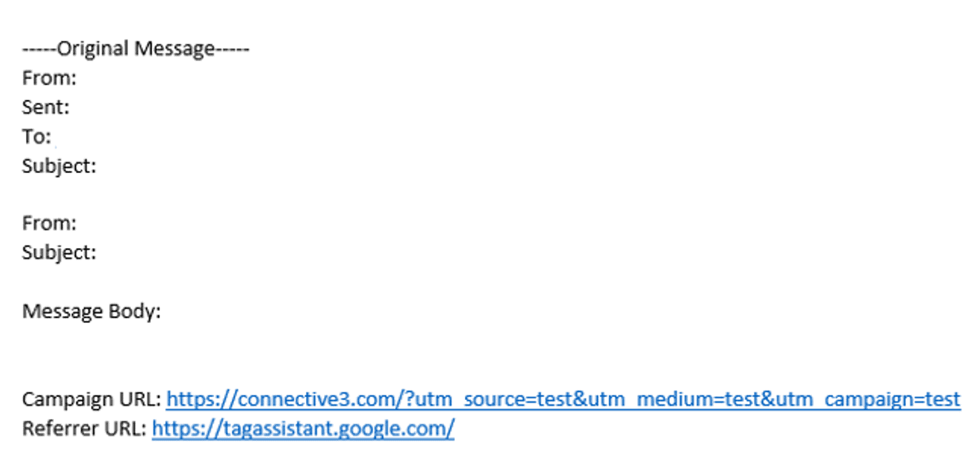The width and height of the screenshot is (980, 463).
Task: Click the "Referrer URL:" label
Action: coord(85,429)
